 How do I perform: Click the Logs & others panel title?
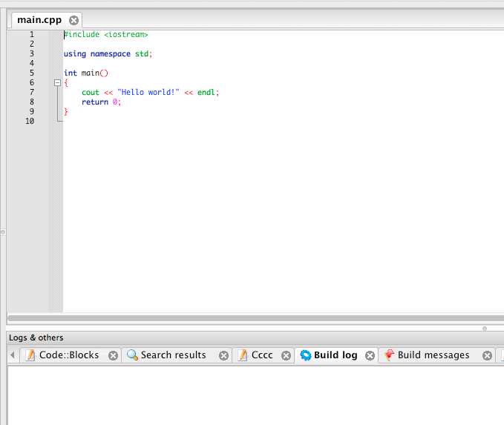tap(36, 337)
